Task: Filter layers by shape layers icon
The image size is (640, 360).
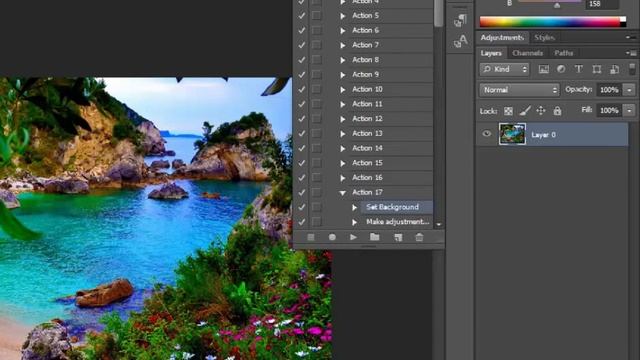Action: [597, 69]
